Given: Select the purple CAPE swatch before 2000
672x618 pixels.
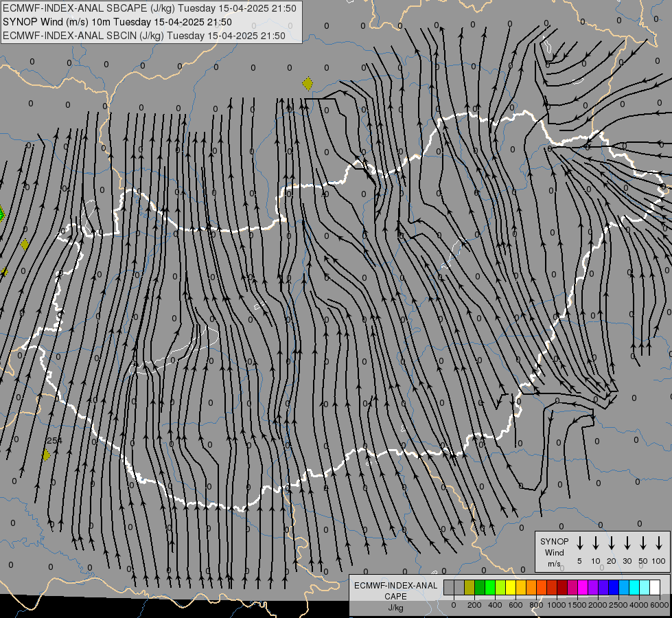Looking at the screenshot, I should tap(593, 588).
